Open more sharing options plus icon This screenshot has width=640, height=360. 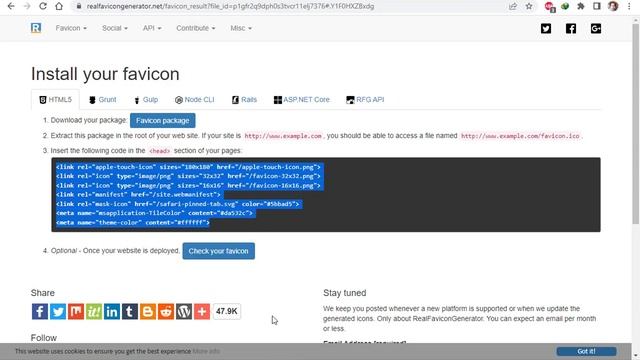pos(202,311)
